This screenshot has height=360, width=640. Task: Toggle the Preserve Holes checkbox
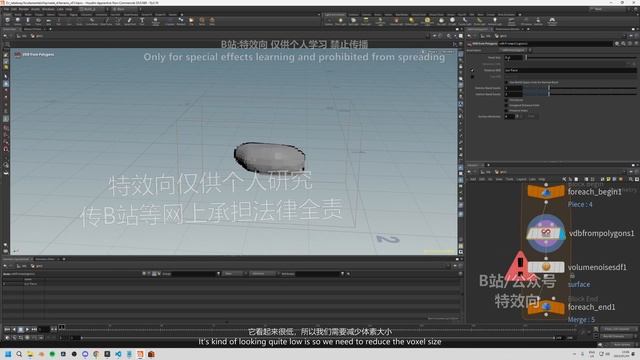[x=506, y=111]
